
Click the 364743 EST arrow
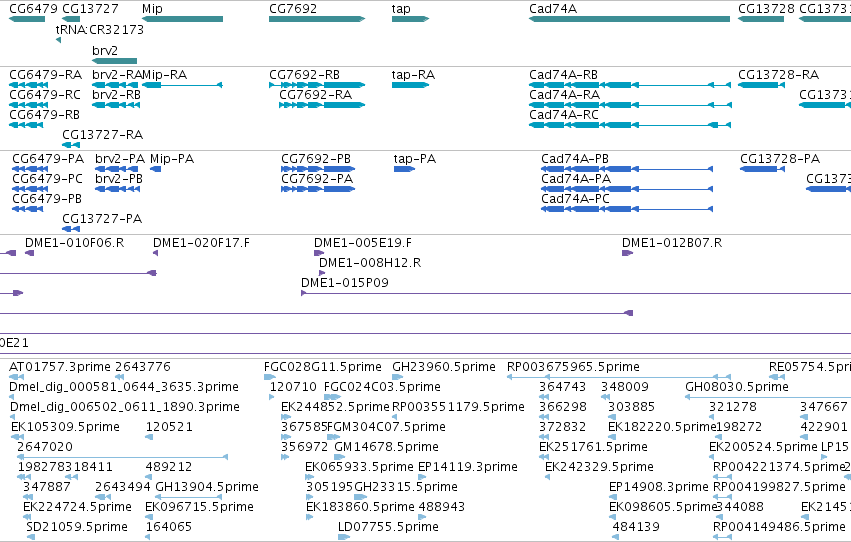click(x=544, y=397)
